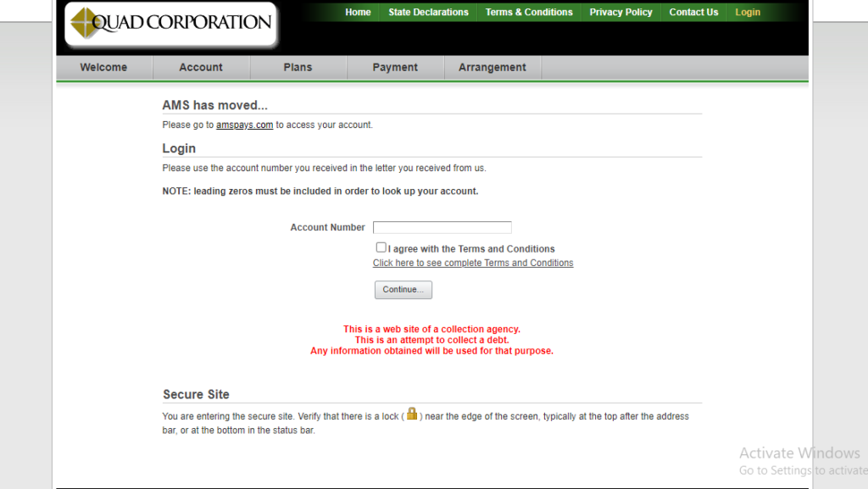Click the Quad Corporation logo

[170, 25]
